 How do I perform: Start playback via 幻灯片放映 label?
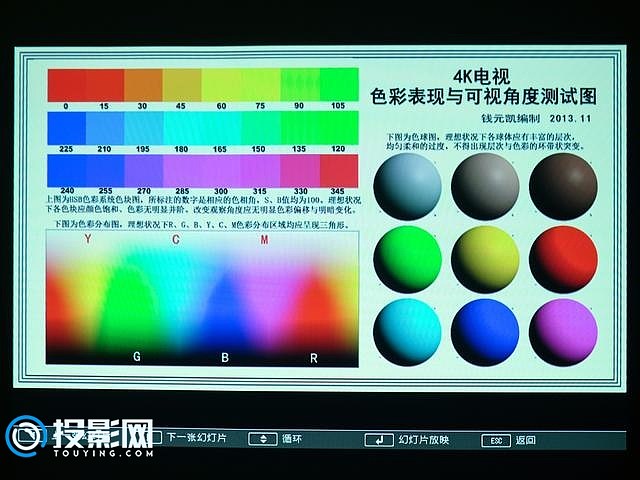(424, 440)
